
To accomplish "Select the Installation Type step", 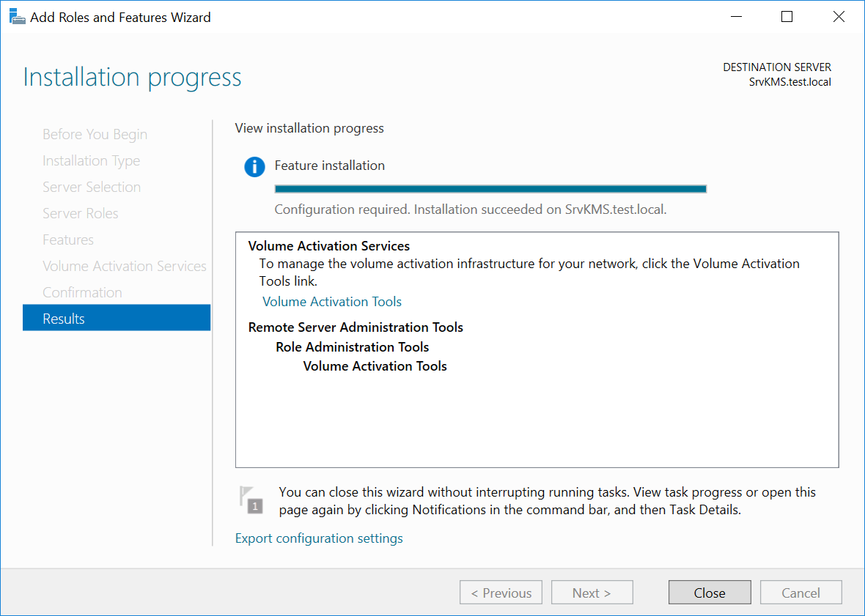I will pyautogui.click(x=91, y=161).
